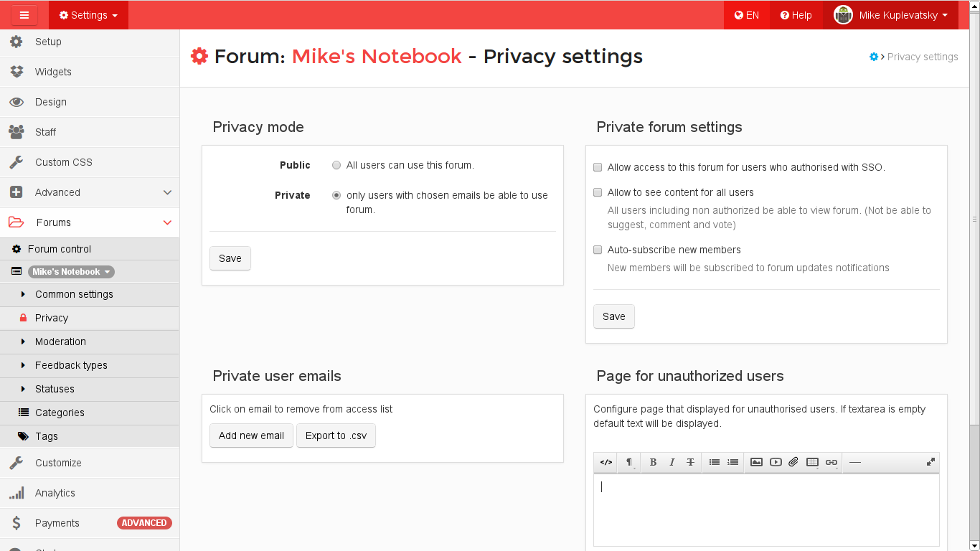Open the Design sidebar section
Screen dimensions: 980x551
pos(90,102)
